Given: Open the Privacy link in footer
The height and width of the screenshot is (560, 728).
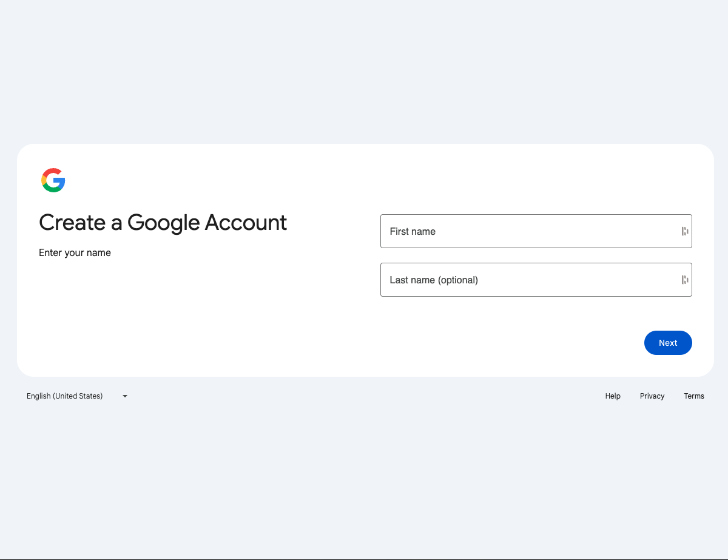Looking at the screenshot, I should click(652, 396).
